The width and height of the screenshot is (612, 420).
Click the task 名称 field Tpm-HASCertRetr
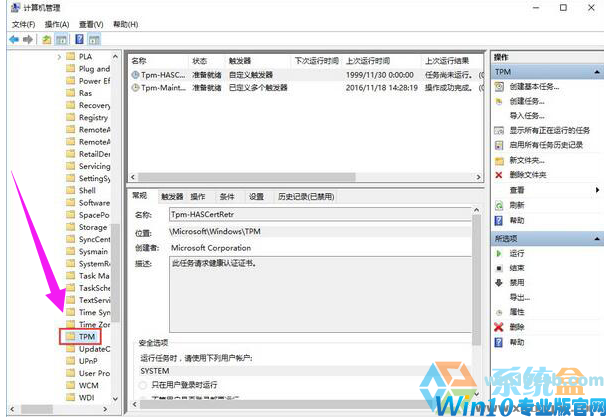(320, 215)
